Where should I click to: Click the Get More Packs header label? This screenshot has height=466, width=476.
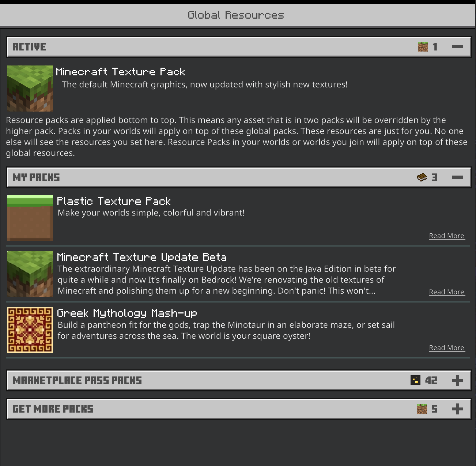53,409
